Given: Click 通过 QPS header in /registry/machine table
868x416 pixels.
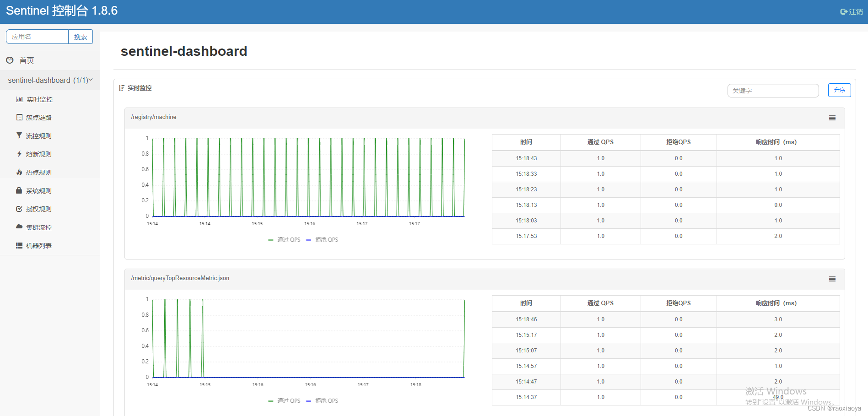Looking at the screenshot, I should pos(600,142).
